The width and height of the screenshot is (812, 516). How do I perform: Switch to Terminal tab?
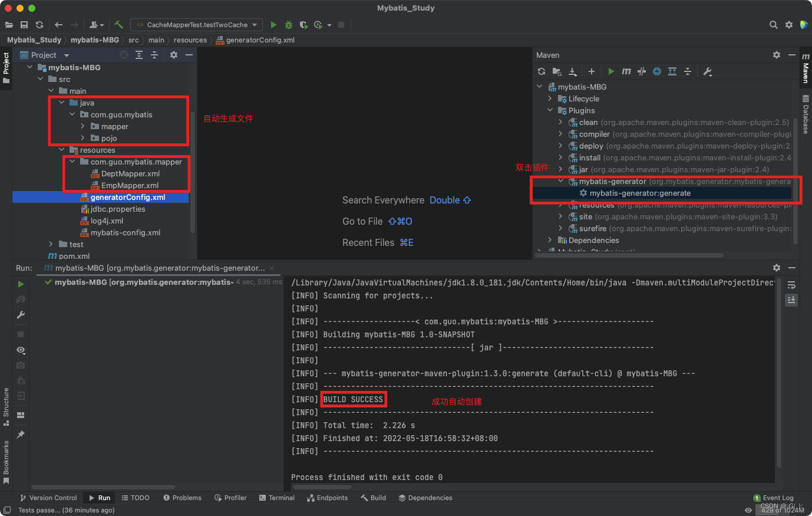[x=276, y=498]
